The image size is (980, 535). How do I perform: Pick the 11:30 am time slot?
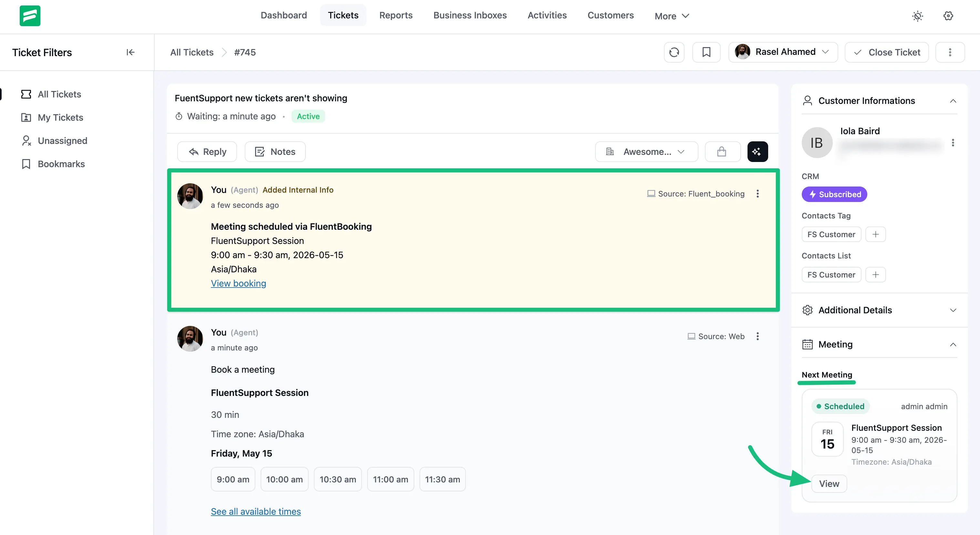point(442,479)
